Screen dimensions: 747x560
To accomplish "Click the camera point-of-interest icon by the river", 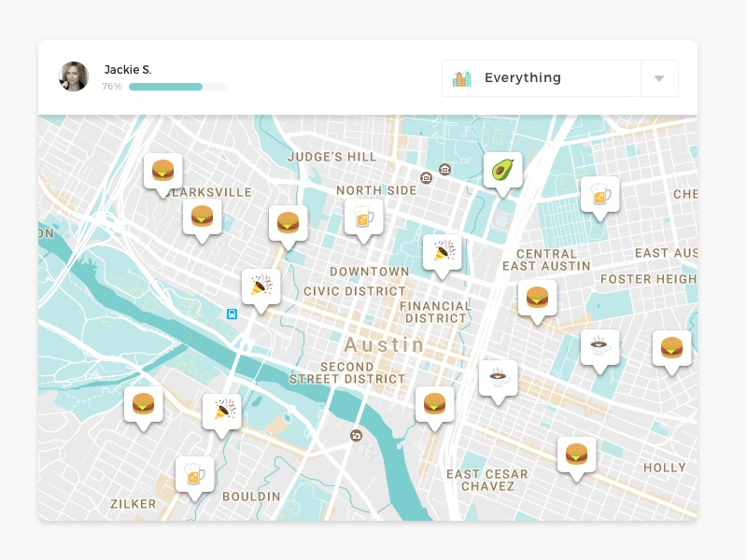I will 356,435.
